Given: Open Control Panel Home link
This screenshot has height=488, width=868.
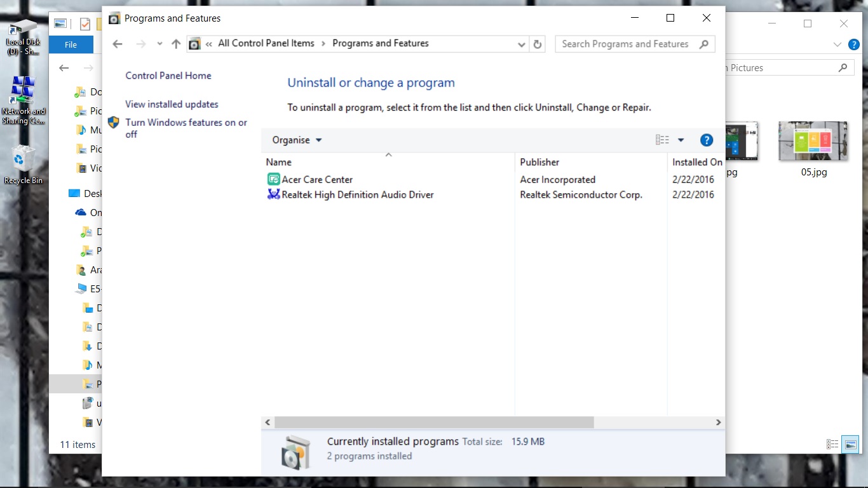Looking at the screenshot, I should (x=168, y=76).
